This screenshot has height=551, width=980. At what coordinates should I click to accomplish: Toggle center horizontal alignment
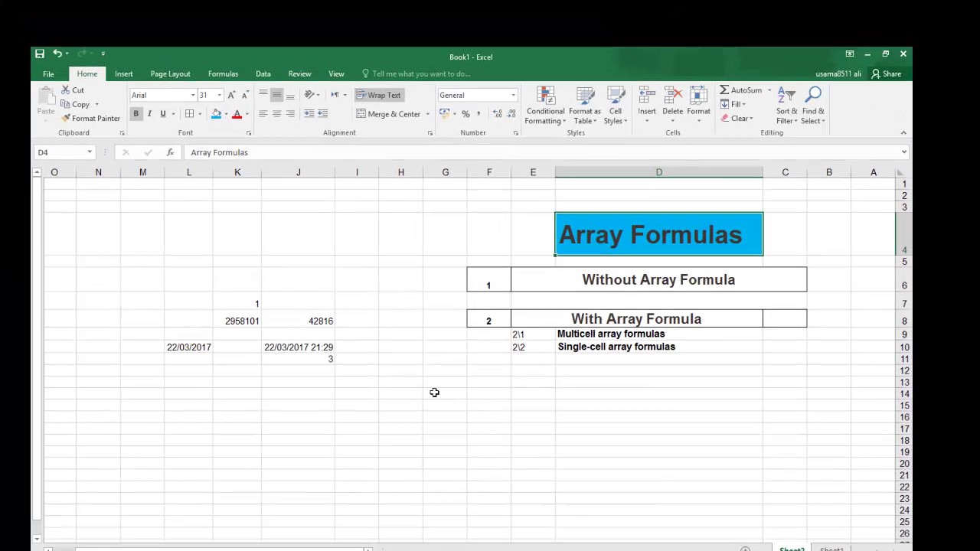pos(276,114)
